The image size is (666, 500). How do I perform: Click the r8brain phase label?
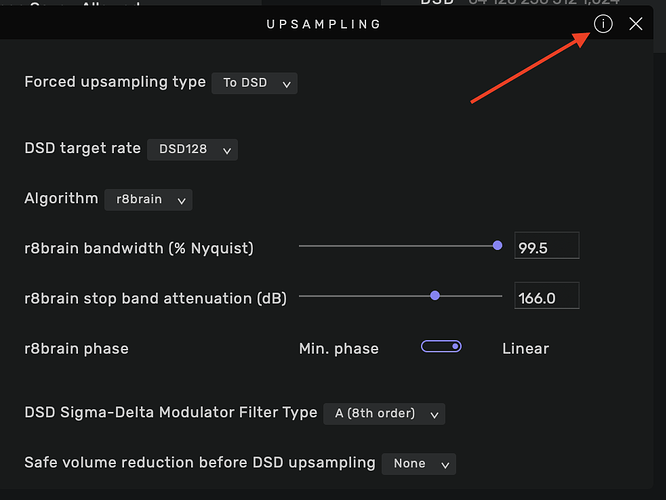pos(76,349)
